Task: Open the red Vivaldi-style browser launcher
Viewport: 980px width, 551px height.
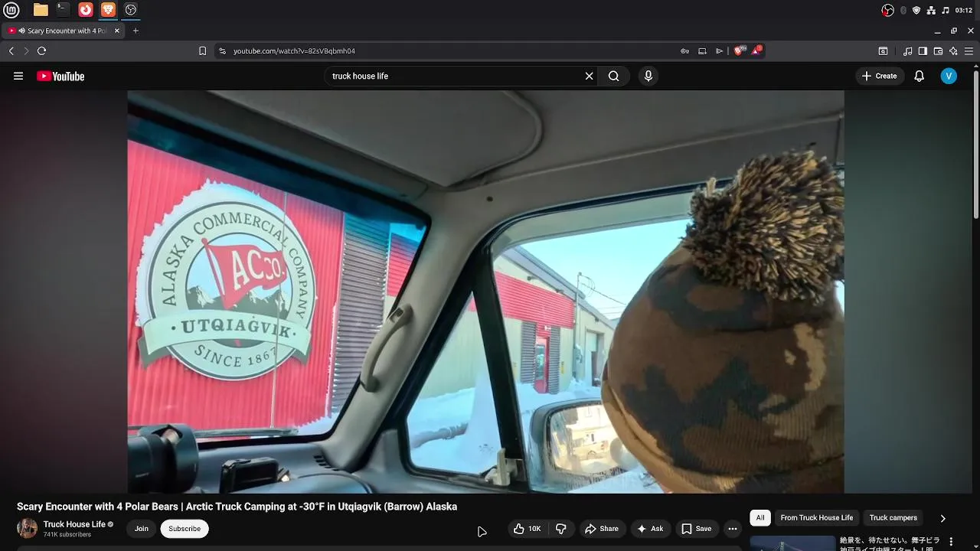Action: pos(86,10)
